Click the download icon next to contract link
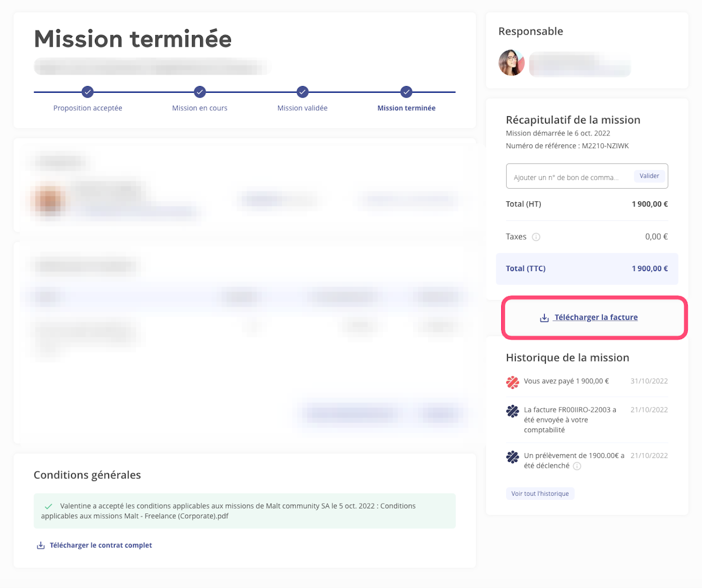702x588 pixels. coord(41,545)
